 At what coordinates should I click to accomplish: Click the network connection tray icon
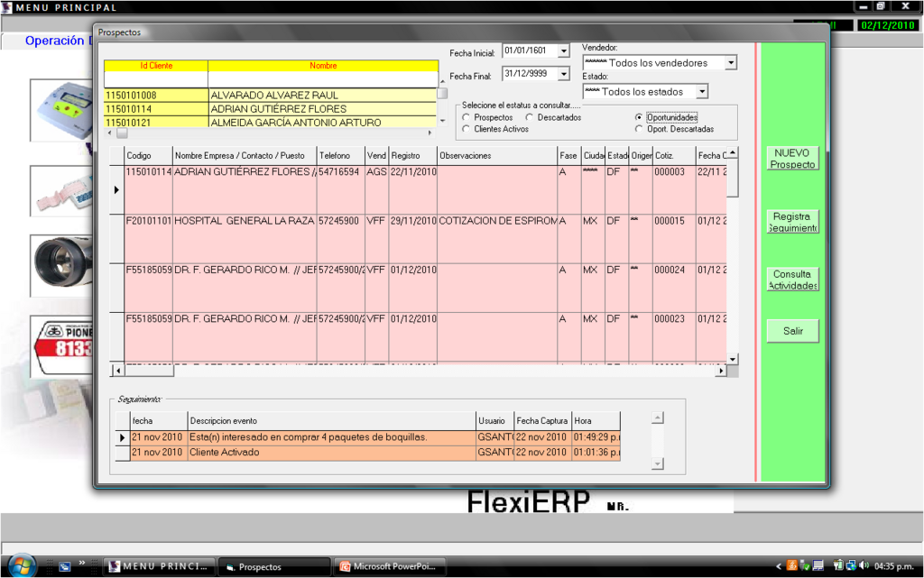(x=851, y=565)
